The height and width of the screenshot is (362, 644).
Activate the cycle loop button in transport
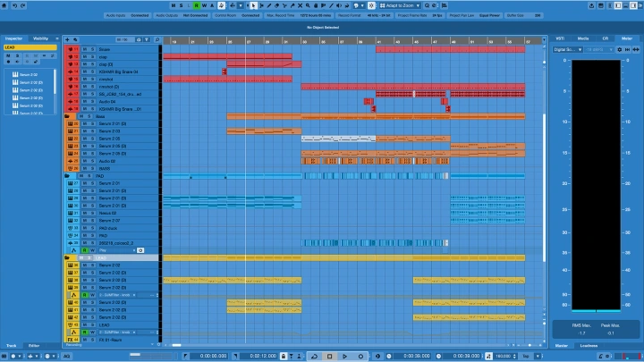(x=316, y=356)
